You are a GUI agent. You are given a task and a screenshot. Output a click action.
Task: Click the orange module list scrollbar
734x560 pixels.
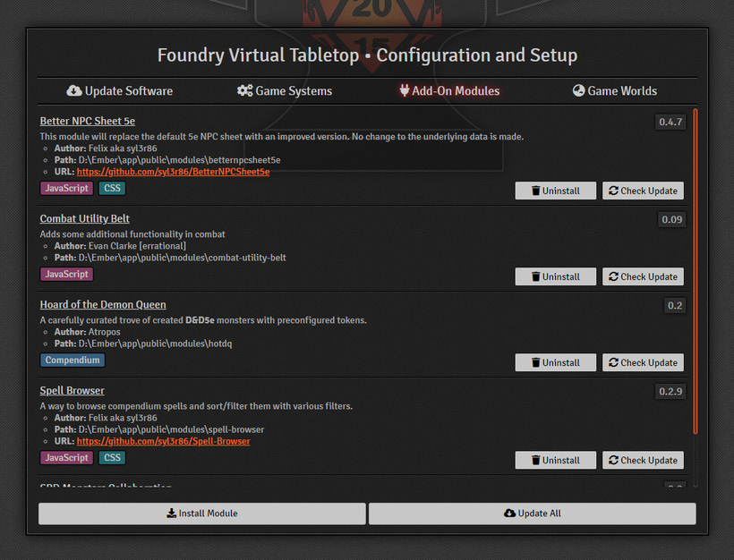tap(696, 271)
